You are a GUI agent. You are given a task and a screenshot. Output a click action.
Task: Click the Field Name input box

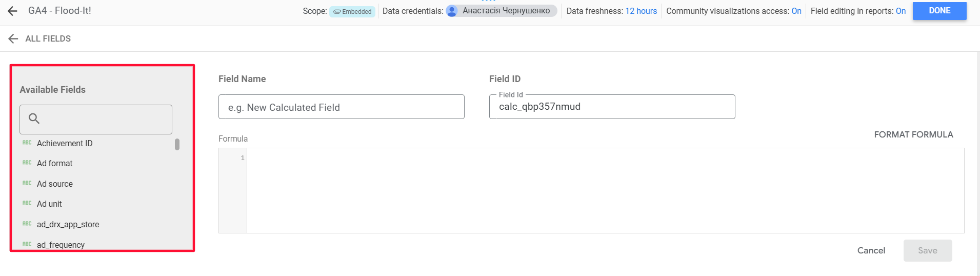click(341, 107)
